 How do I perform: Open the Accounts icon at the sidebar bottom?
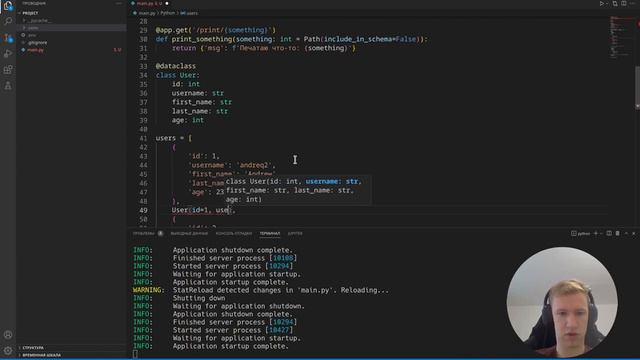tap(8, 335)
